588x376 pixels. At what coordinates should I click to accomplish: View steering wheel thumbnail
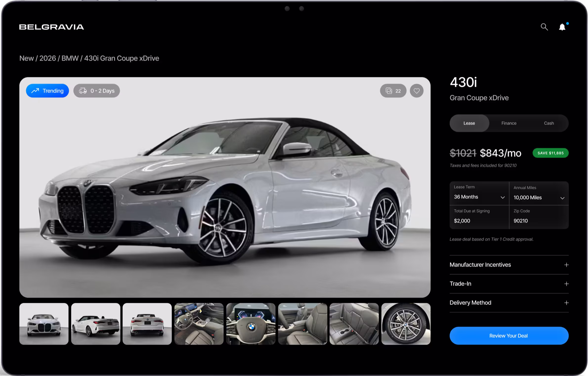point(251,324)
